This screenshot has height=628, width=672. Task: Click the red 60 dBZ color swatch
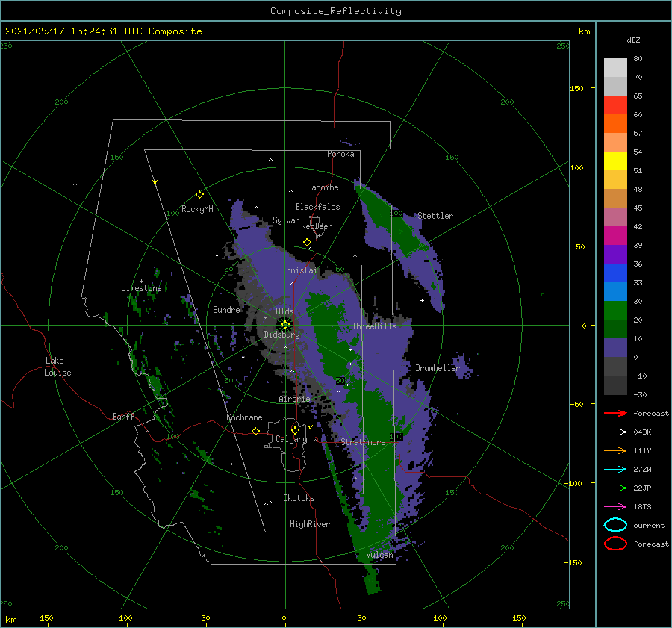(x=615, y=105)
